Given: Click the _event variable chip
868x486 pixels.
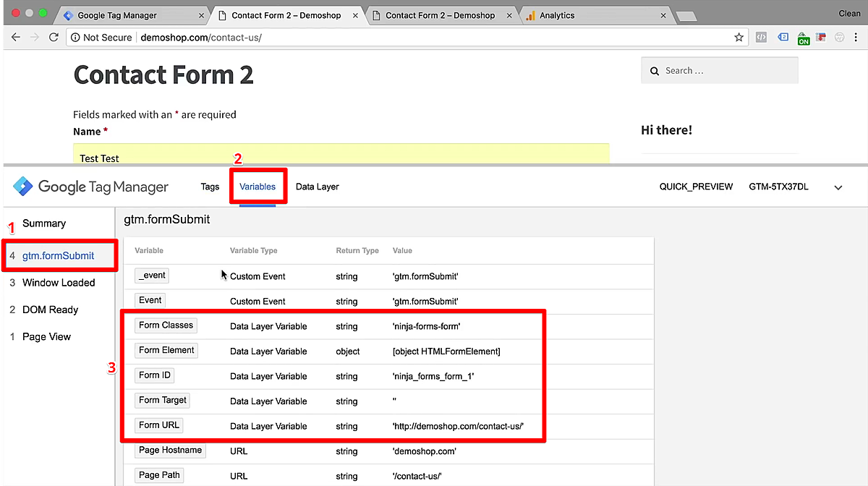Looking at the screenshot, I should (x=152, y=275).
